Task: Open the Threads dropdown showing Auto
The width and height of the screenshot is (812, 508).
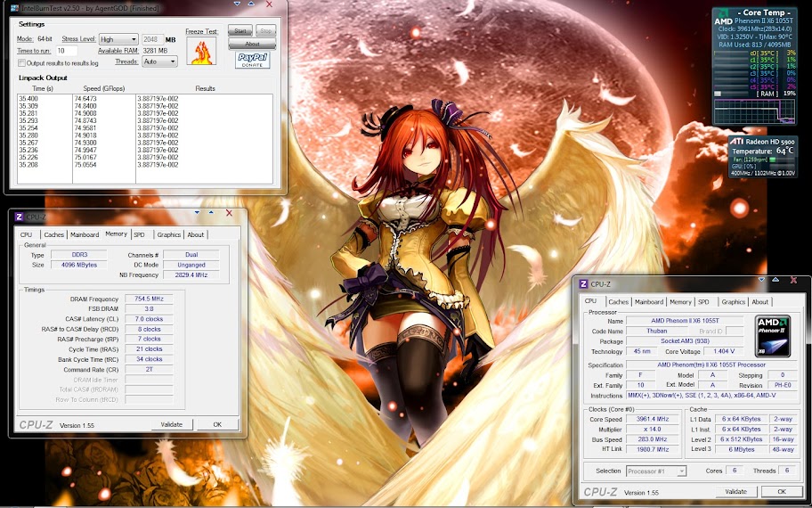Action: pyautogui.click(x=159, y=61)
